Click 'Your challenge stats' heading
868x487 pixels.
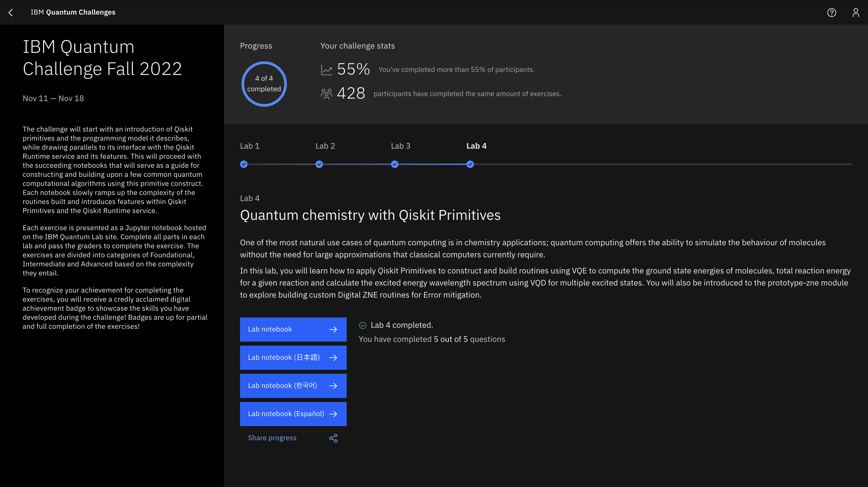pos(358,46)
